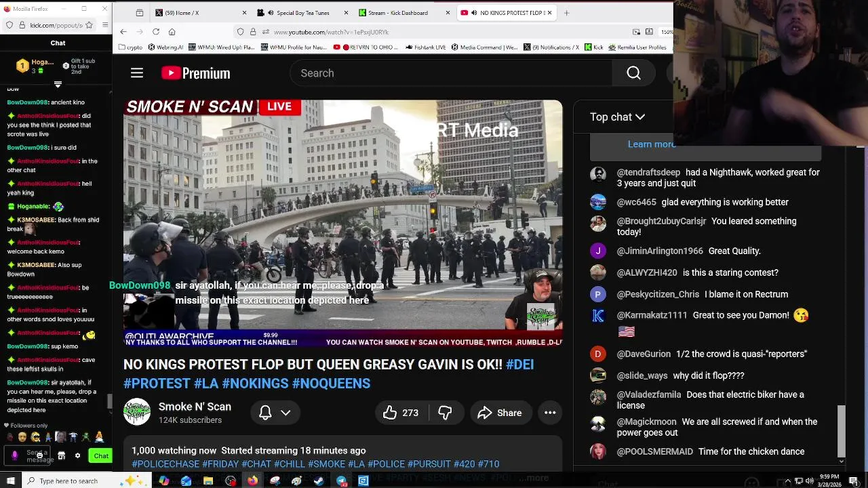The height and width of the screenshot is (488, 868).
Task: Open a new browser tab
Action: click(x=566, y=13)
